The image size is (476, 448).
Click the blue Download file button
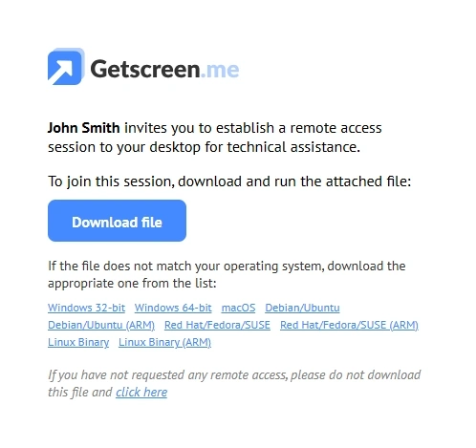[x=117, y=221]
